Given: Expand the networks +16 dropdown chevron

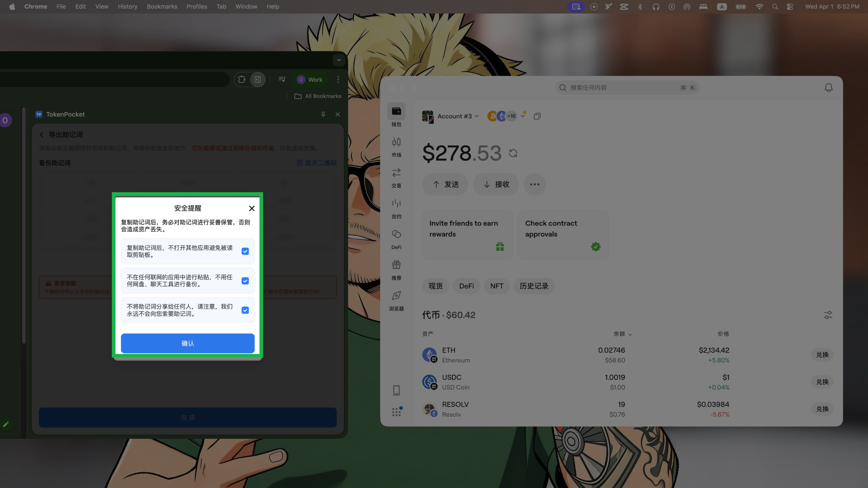Looking at the screenshot, I should pos(523,116).
